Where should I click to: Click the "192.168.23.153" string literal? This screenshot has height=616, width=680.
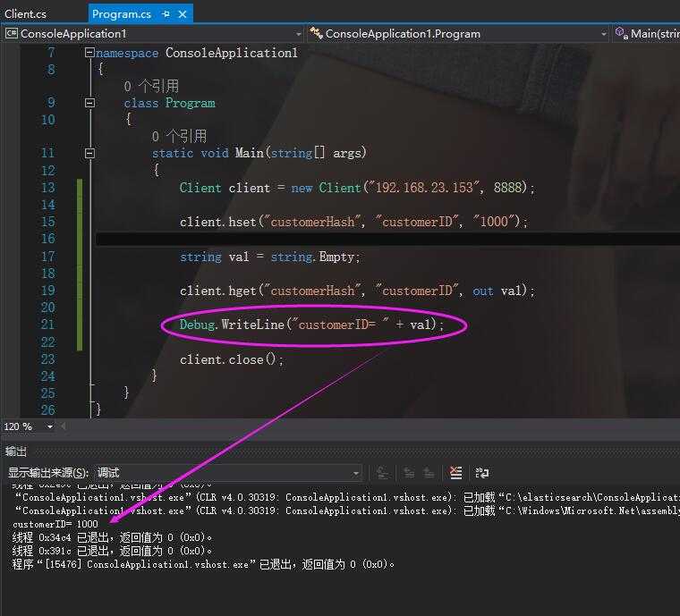pyautogui.click(x=424, y=187)
